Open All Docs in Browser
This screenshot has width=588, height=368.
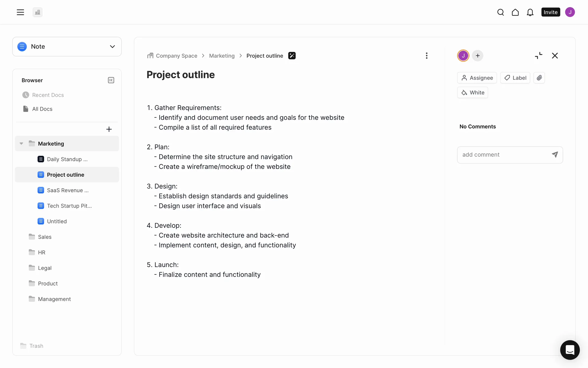click(x=42, y=109)
